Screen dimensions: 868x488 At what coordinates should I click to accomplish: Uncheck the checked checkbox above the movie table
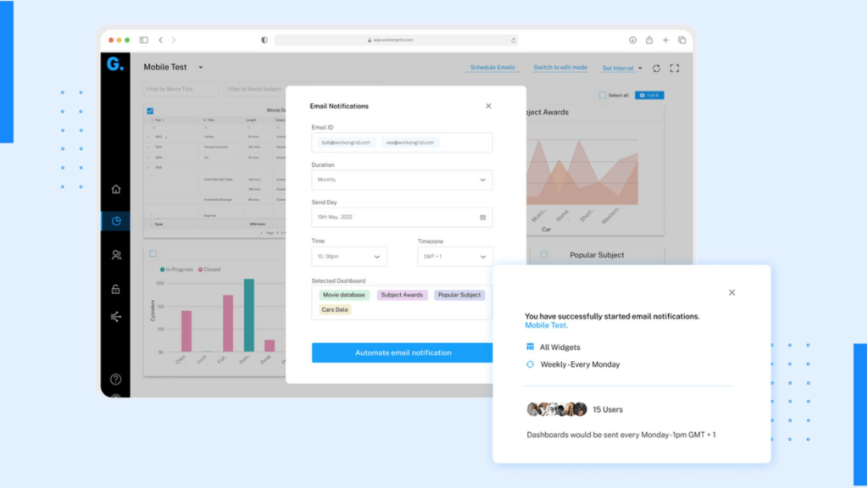[151, 110]
